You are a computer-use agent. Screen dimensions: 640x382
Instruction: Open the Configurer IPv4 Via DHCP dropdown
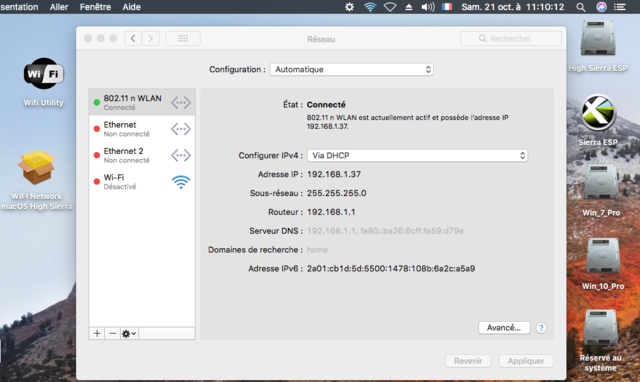pyautogui.click(x=417, y=155)
